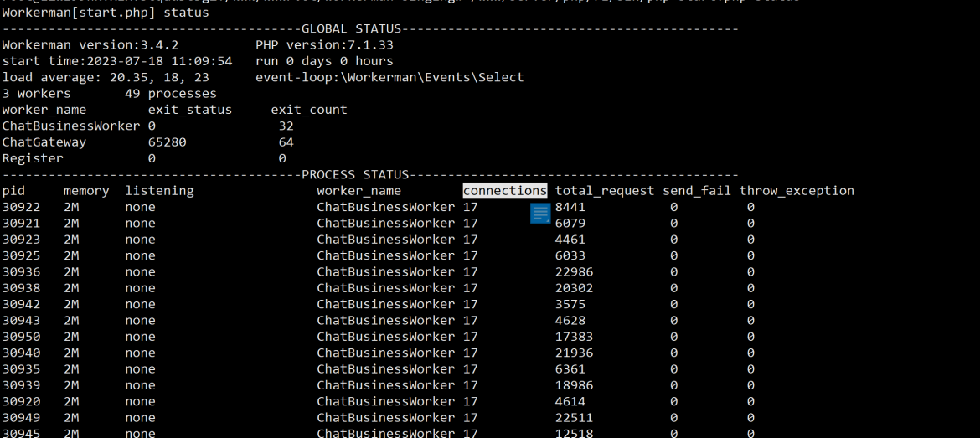Click pid 30935 in the process list
The width and height of the screenshot is (980, 438).
point(21,369)
